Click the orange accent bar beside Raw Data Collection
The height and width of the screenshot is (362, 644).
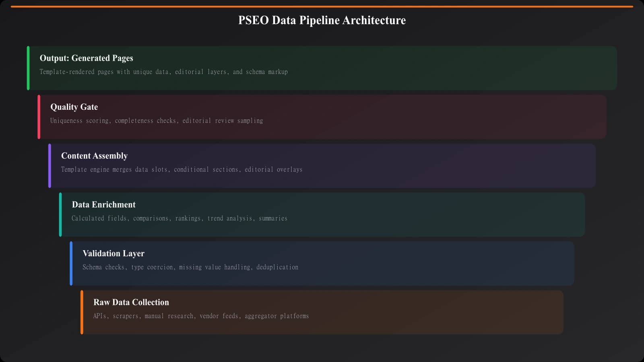[81, 312]
